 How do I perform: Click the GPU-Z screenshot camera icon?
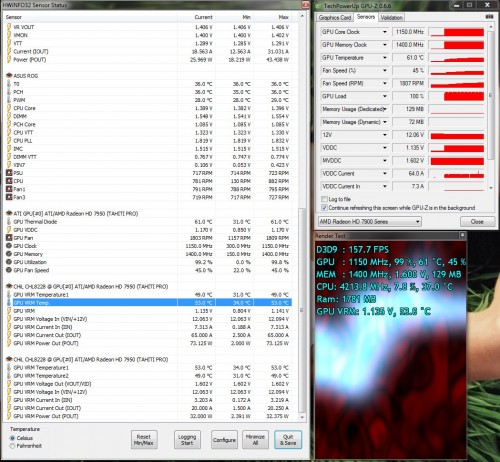coord(489,17)
